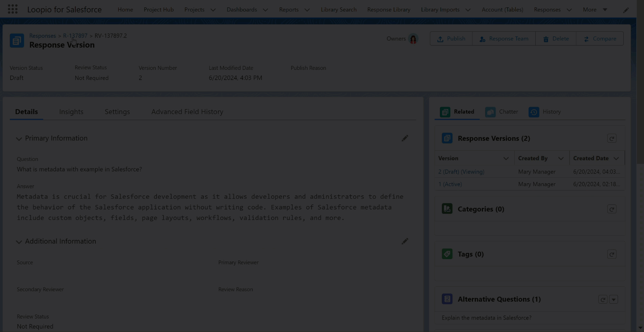Switch to the History side tab
644x332 pixels.
[x=545, y=112]
